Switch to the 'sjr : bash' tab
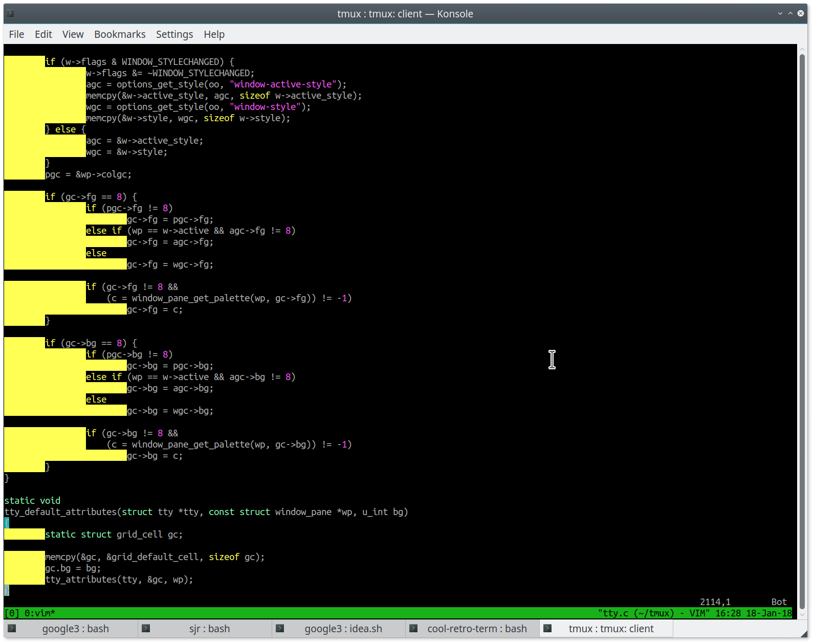 coord(205,629)
